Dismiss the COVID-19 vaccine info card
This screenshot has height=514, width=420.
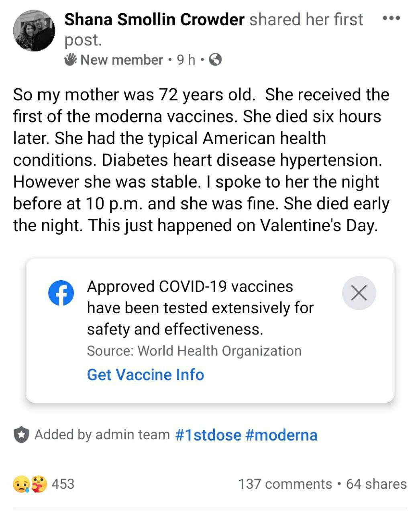coord(359,293)
